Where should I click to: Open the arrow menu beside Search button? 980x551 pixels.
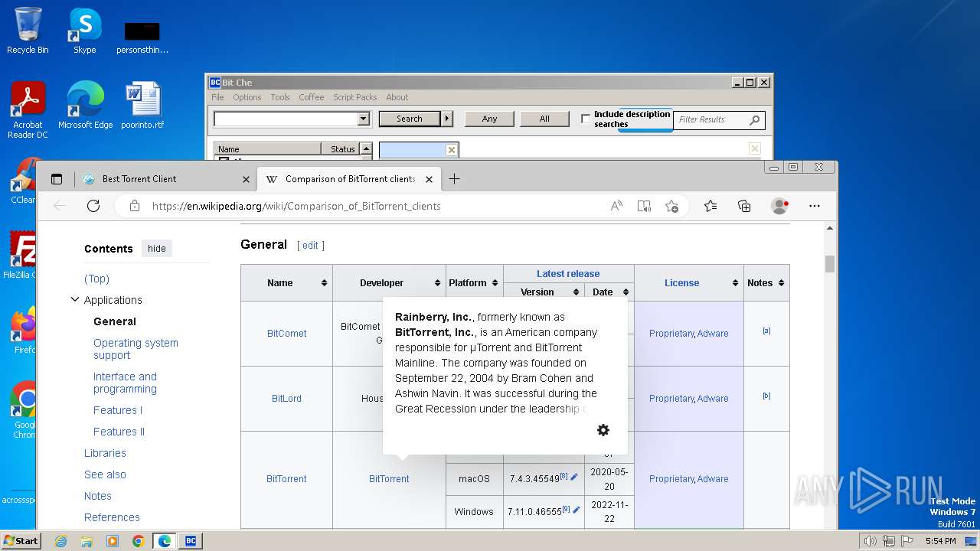[x=447, y=119]
